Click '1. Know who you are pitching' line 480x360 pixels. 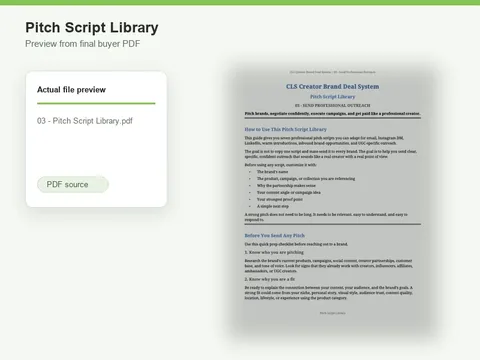pos(274,252)
